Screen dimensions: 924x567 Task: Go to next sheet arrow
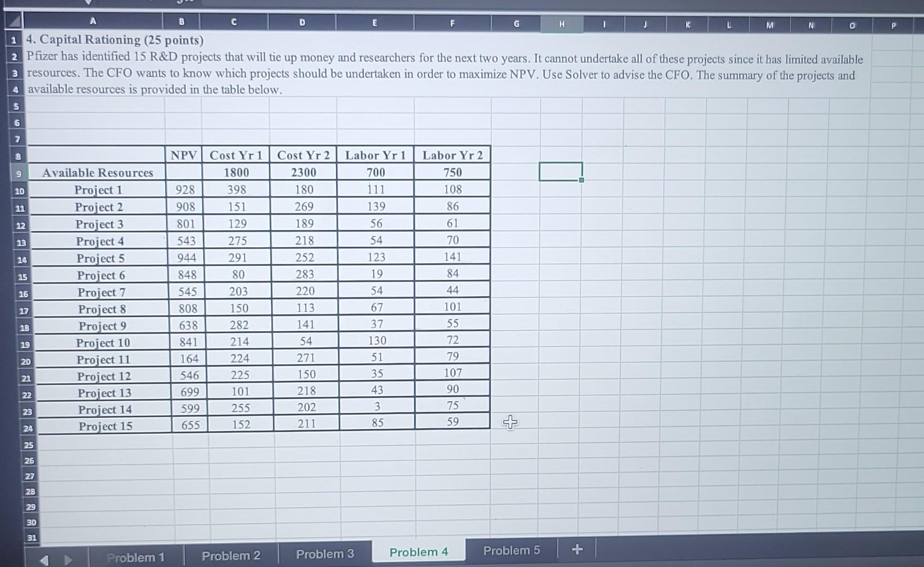pyautogui.click(x=68, y=560)
